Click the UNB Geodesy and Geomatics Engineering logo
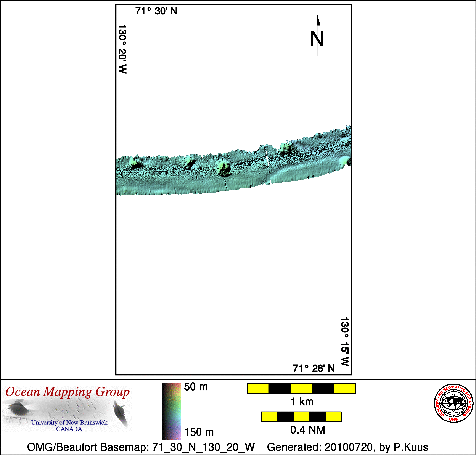 pos(453,403)
